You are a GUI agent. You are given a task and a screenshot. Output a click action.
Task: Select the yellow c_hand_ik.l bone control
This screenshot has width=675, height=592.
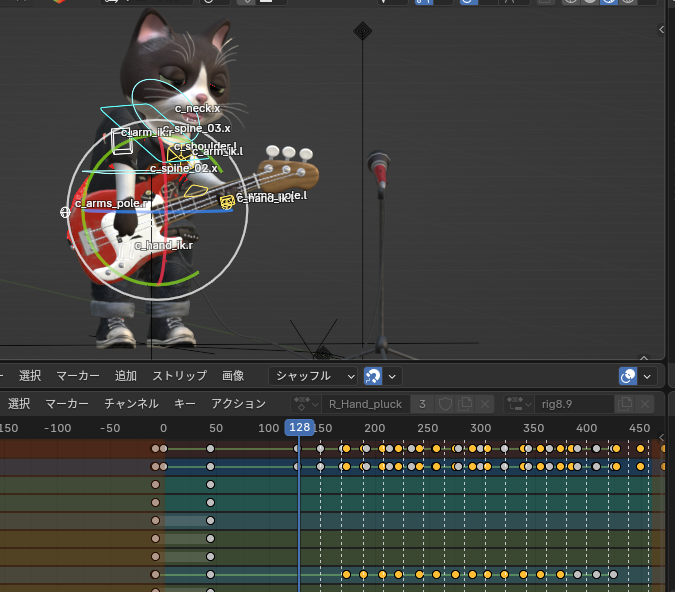(227, 201)
